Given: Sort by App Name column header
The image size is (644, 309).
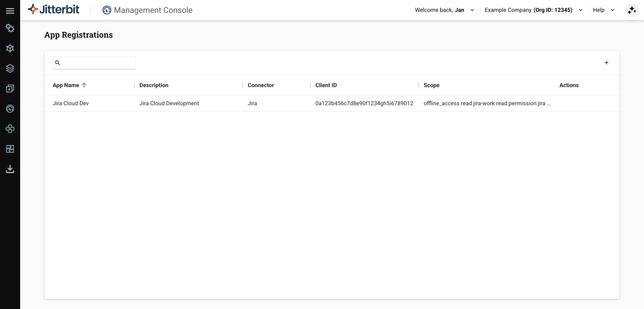Looking at the screenshot, I should tap(66, 85).
